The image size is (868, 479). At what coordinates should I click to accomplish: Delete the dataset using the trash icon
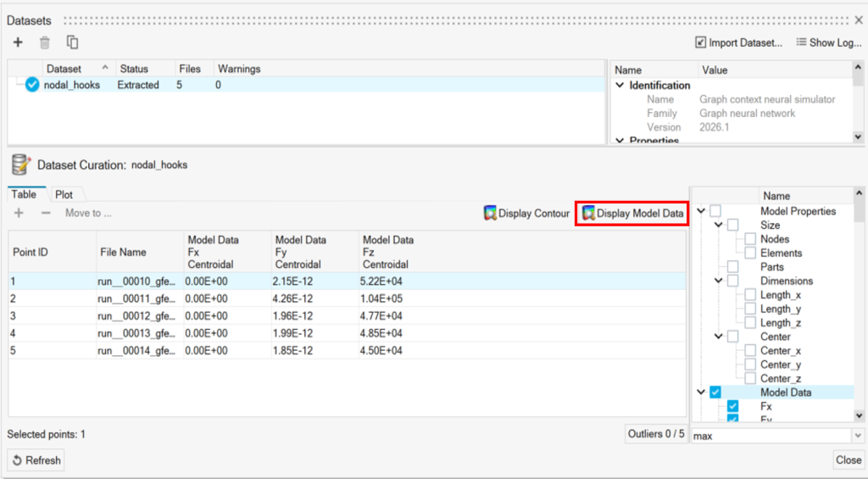45,42
